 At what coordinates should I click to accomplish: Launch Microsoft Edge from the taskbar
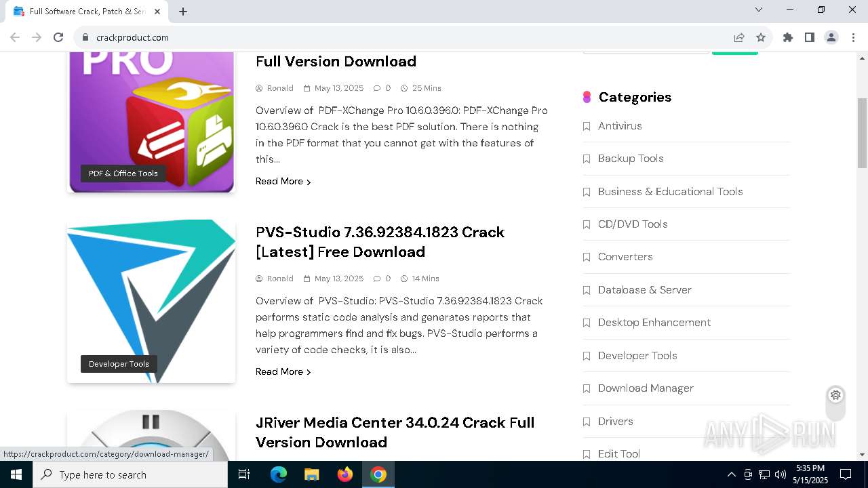click(279, 474)
